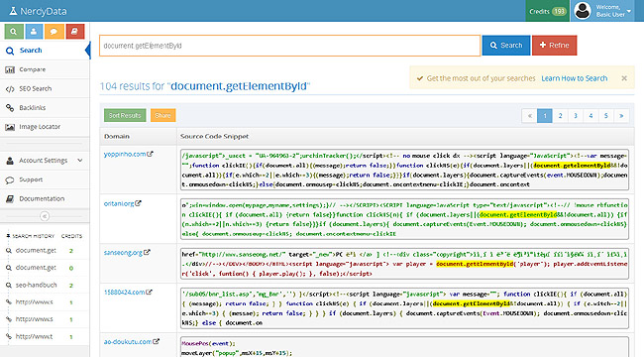Go to results page 2
This screenshot has width=644, height=357.
pyautogui.click(x=560, y=116)
